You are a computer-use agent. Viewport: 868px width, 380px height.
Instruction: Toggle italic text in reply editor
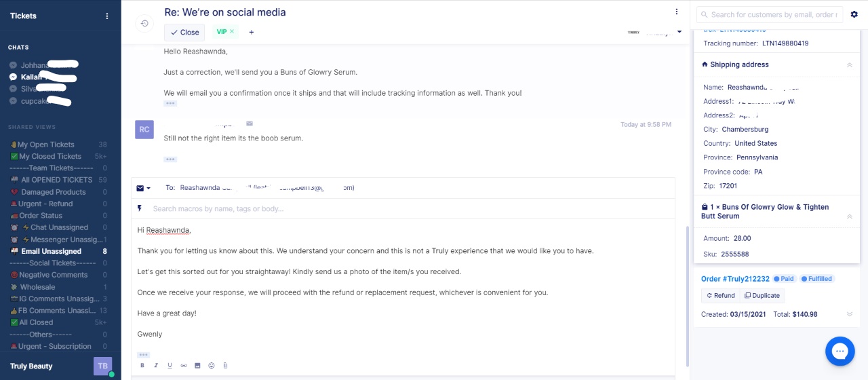[x=156, y=366]
